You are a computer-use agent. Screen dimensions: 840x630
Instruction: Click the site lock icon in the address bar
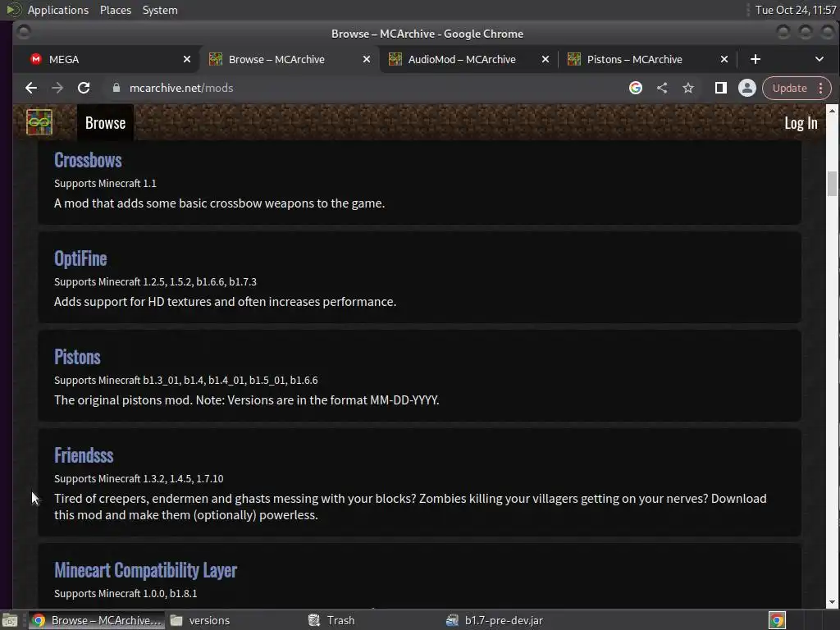[x=116, y=88]
